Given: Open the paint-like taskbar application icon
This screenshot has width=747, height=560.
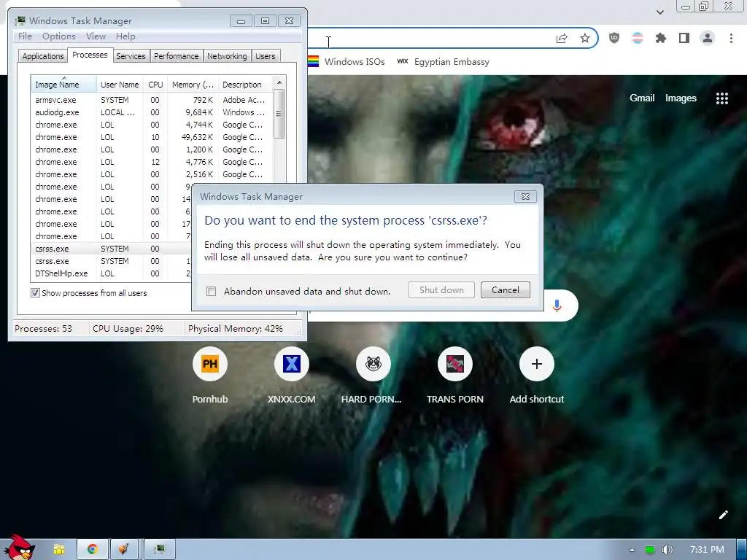Looking at the screenshot, I should pyautogui.click(x=124, y=550).
